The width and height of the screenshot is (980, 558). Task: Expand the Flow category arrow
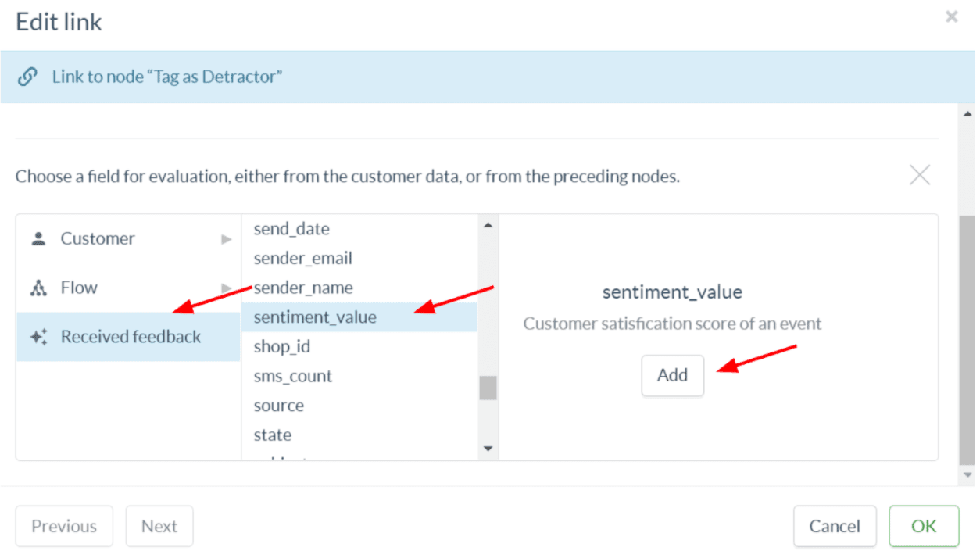[x=227, y=288]
